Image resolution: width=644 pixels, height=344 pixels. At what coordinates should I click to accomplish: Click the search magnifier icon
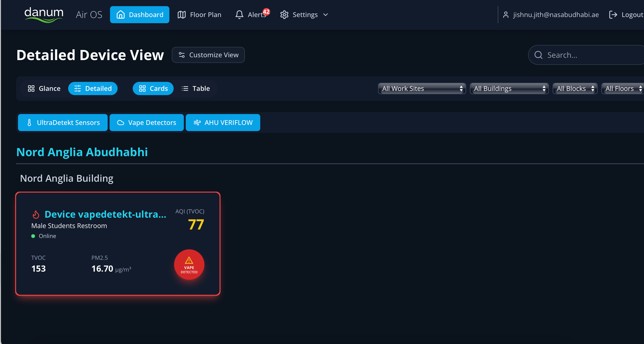point(538,55)
